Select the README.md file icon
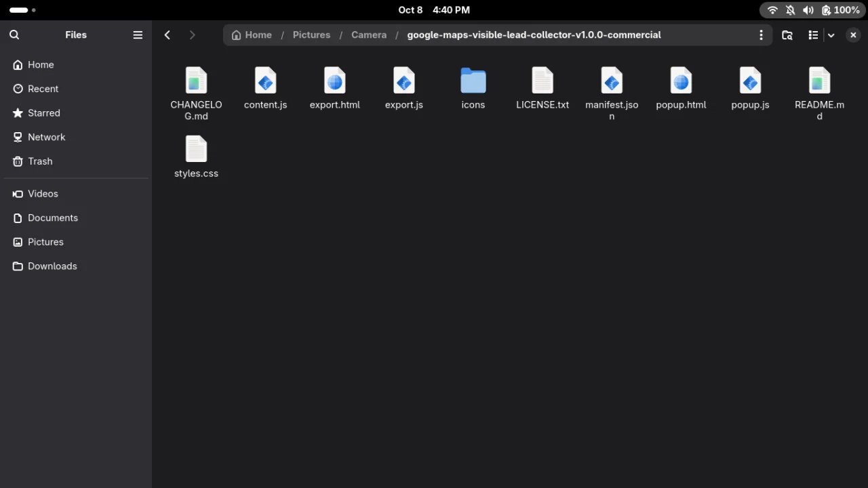The width and height of the screenshot is (868, 488). [x=818, y=81]
